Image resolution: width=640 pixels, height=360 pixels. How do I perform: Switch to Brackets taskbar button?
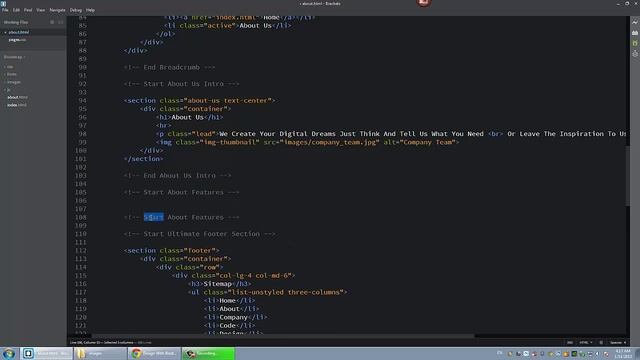46,353
